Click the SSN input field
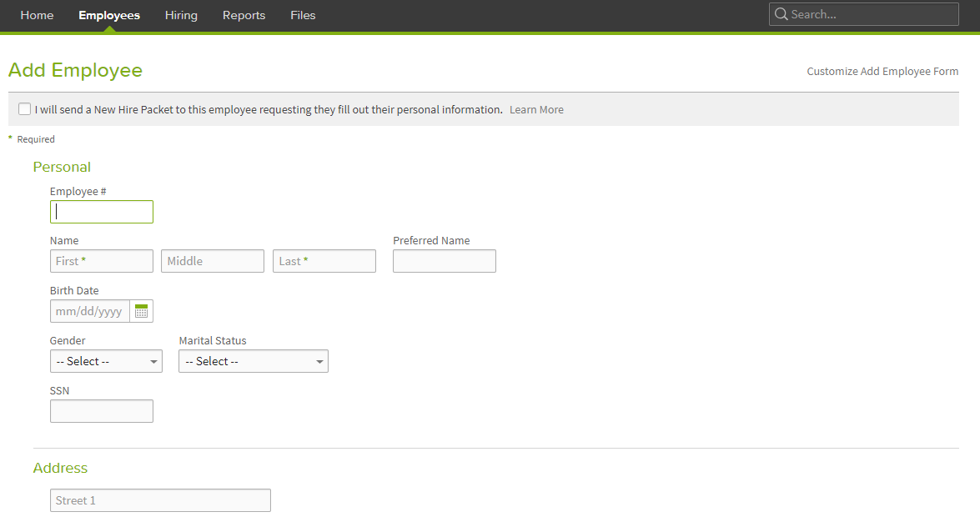 click(101, 410)
